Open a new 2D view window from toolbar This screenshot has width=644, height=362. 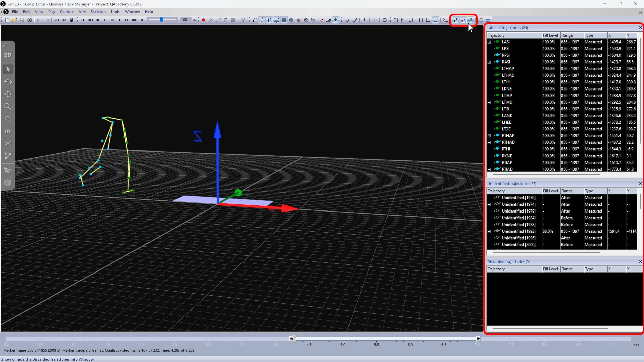pyautogui.click(x=57, y=20)
